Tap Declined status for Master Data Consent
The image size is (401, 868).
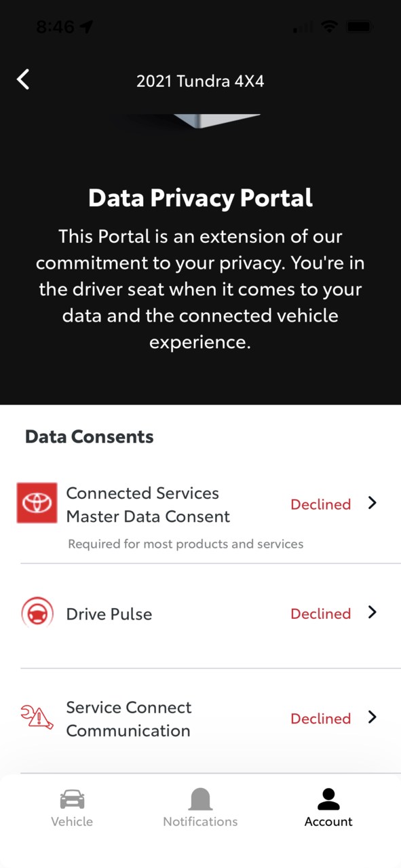321,504
